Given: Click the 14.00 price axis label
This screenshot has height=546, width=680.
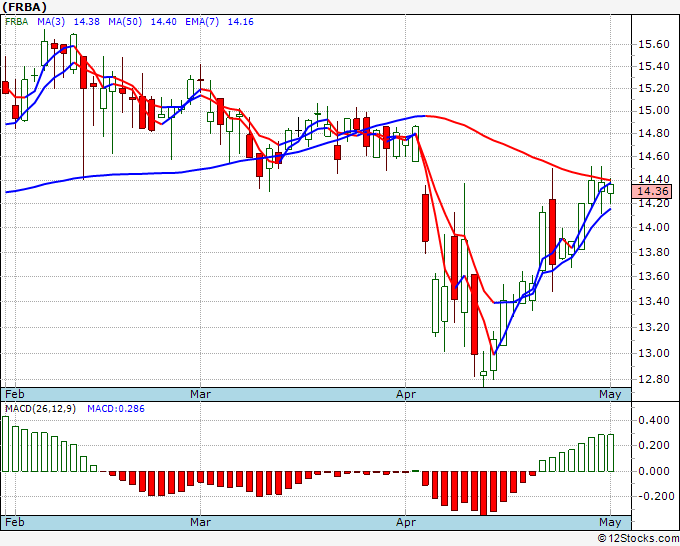Looking at the screenshot, I should (x=654, y=228).
